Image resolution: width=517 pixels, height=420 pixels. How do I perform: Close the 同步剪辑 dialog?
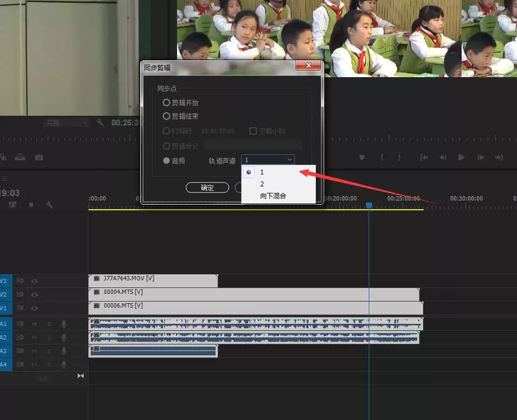click(308, 66)
